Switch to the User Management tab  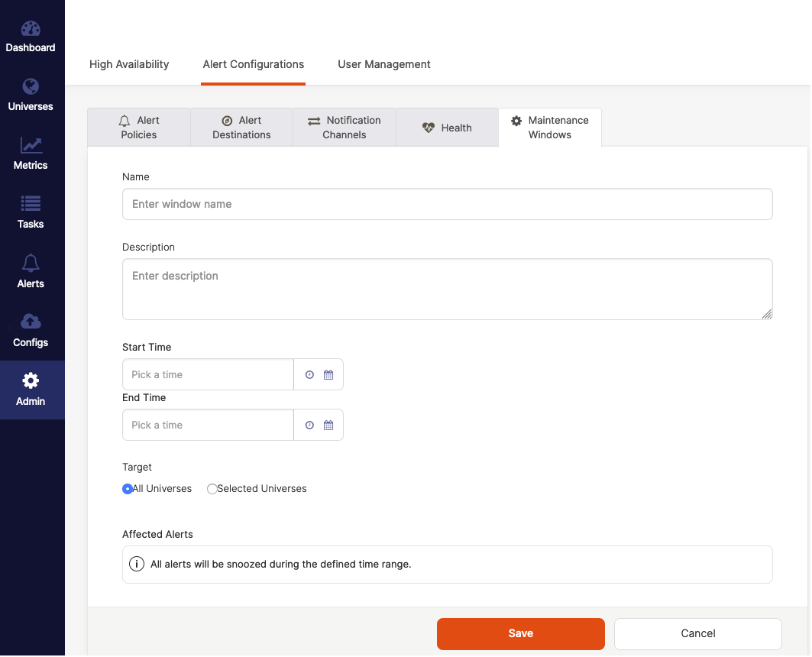(x=384, y=64)
